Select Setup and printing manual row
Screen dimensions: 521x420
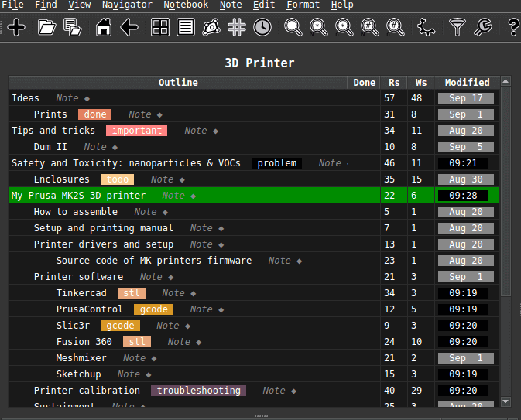(x=254, y=227)
